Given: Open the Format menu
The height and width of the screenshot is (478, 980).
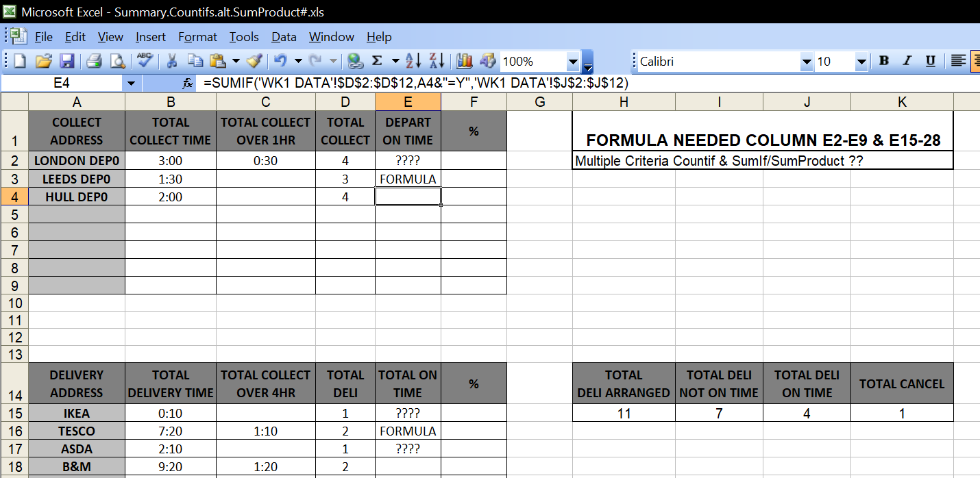Looking at the screenshot, I should pos(197,37).
